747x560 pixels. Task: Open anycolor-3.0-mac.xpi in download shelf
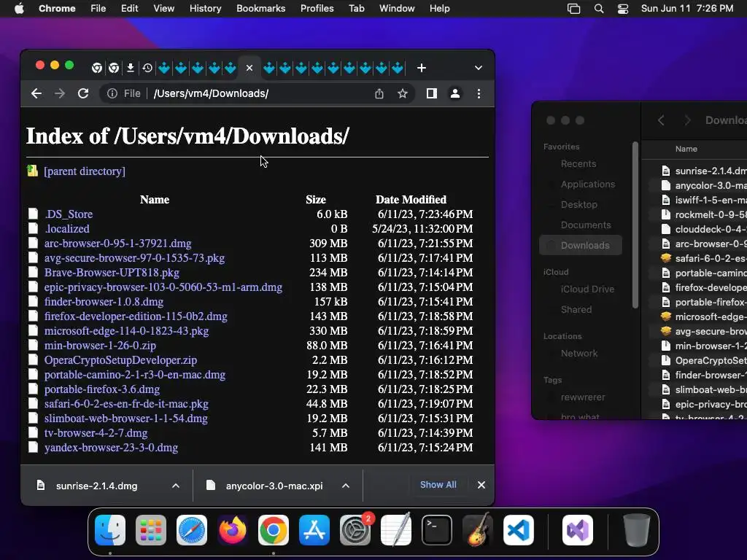pyautogui.click(x=274, y=486)
